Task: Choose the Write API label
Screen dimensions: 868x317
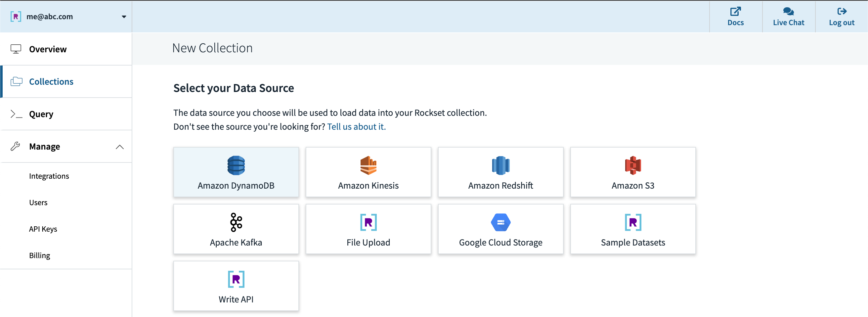Action: (x=236, y=299)
